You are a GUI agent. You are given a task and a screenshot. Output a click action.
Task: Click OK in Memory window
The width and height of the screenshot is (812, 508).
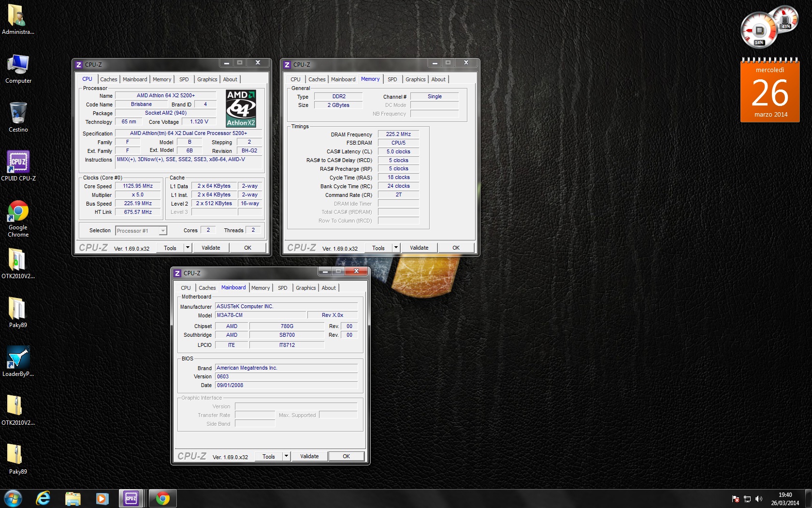click(x=456, y=248)
